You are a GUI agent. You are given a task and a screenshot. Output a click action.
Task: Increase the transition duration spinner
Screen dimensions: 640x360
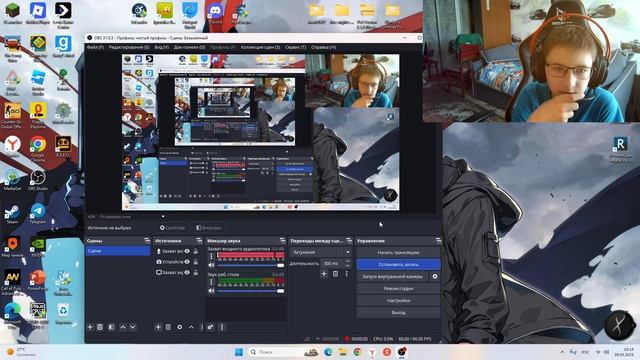point(347,262)
